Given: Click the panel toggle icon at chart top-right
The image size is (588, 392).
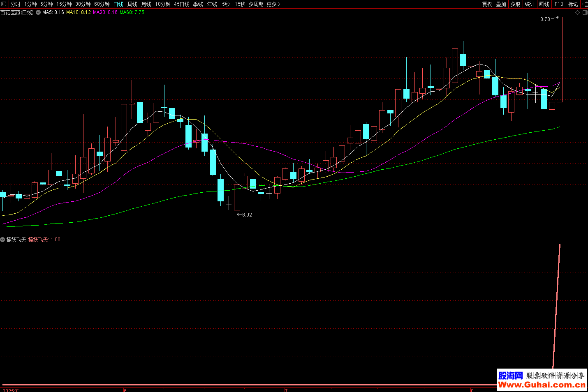Looking at the screenshot, I should 585,13.
